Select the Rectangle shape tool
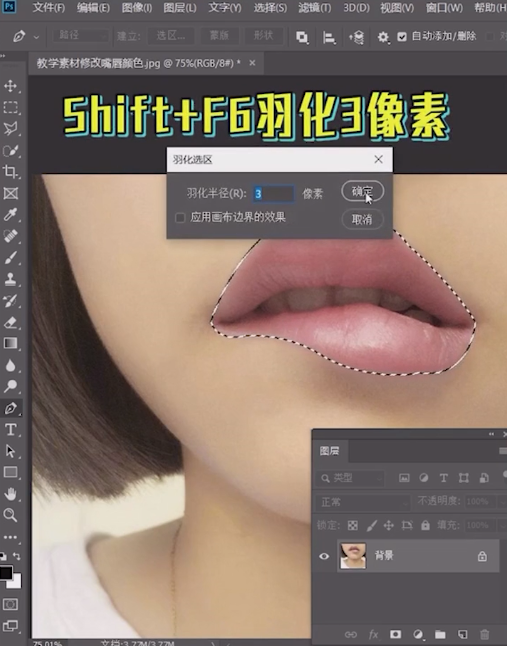 point(11,472)
